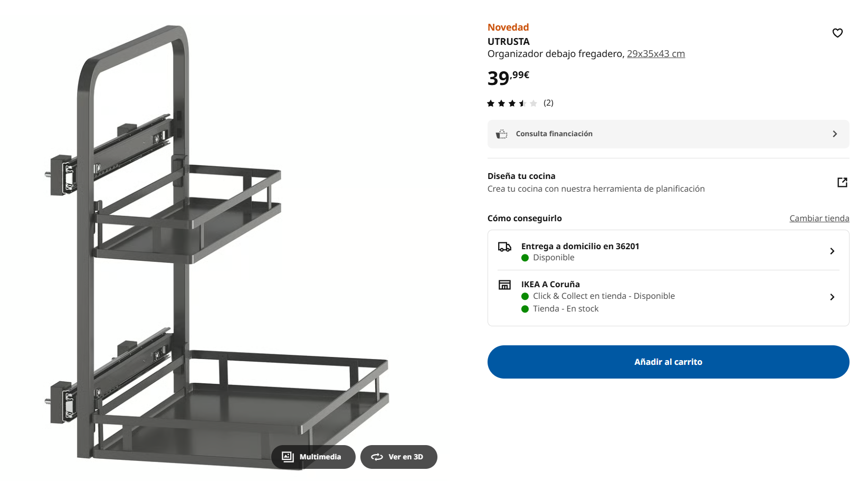The height and width of the screenshot is (481, 868).
Task: Click the star rating icons
Action: tap(511, 103)
